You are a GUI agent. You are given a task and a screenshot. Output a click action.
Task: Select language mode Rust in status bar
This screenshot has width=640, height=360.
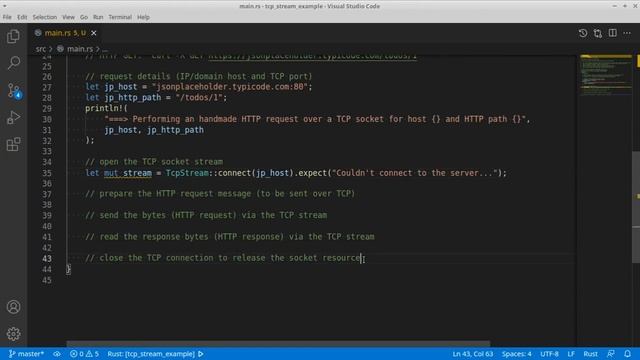pyautogui.click(x=590, y=354)
